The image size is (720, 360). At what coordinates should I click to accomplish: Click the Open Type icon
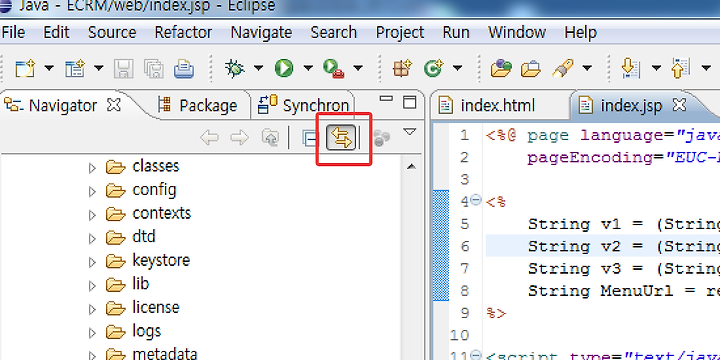(501, 68)
